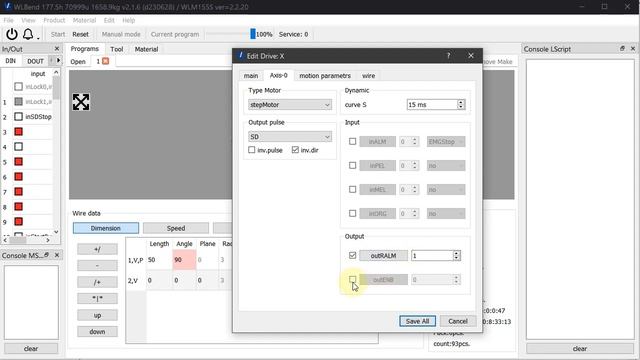The height and width of the screenshot is (360, 640).
Task: Undock the Console MS panel
Action: (x=47, y=255)
